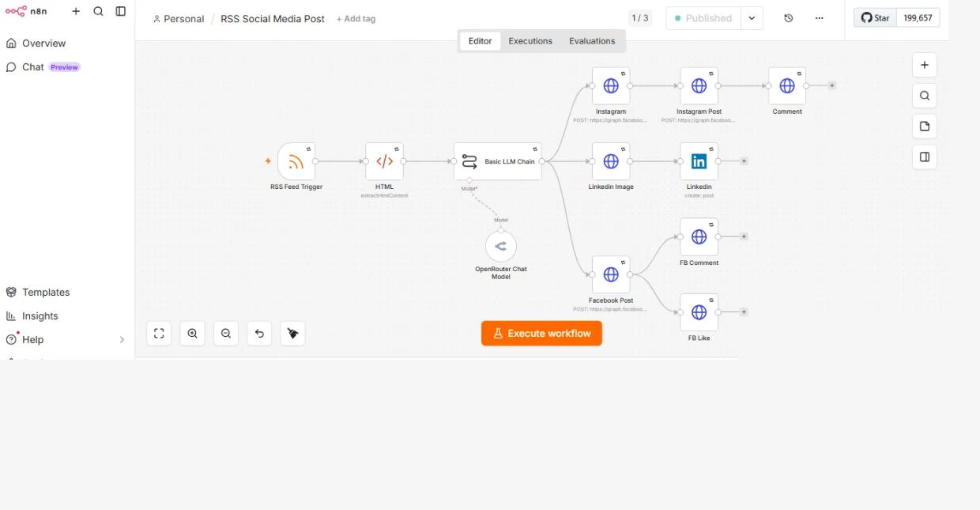Click the reset zoom button
The height and width of the screenshot is (510, 980).
point(259,334)
